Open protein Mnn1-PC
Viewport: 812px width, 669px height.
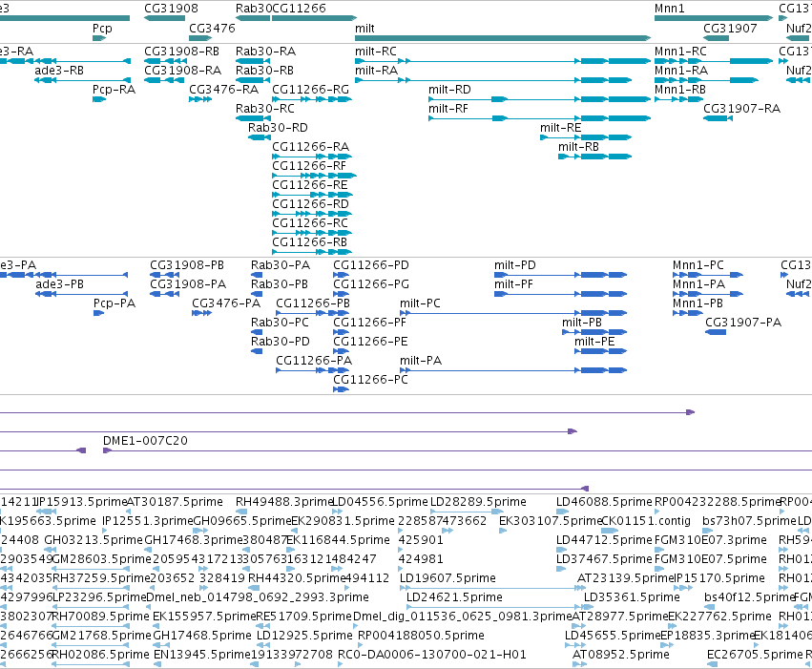(x=698, y=265)
